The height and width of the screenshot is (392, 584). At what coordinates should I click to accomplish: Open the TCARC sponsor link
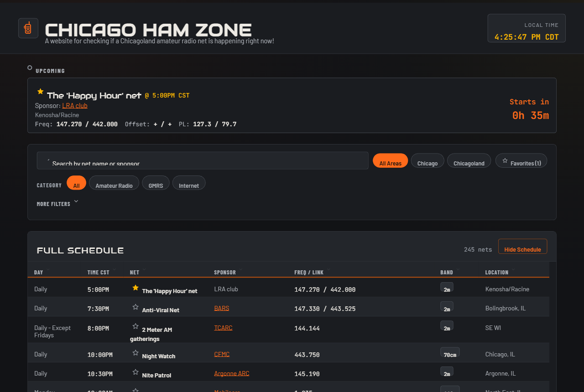(x=223, y=328)
